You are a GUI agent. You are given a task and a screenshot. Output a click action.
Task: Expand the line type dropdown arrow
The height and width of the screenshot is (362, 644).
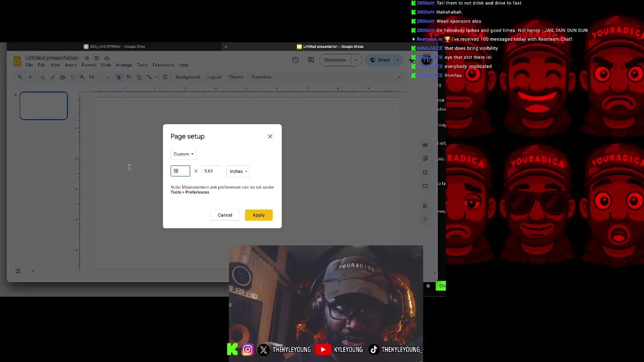[x=156, y=77]
